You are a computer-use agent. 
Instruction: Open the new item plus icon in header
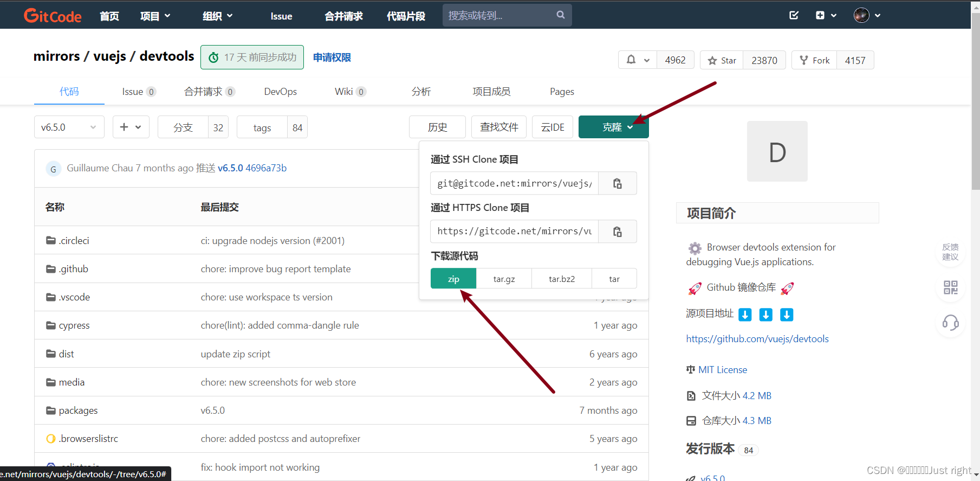click(x=820, y=15)
